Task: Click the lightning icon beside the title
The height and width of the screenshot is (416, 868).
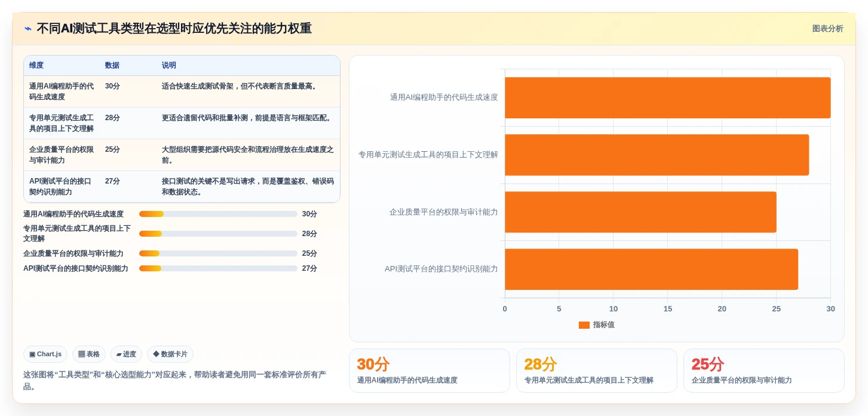Action: click(27, 29)
